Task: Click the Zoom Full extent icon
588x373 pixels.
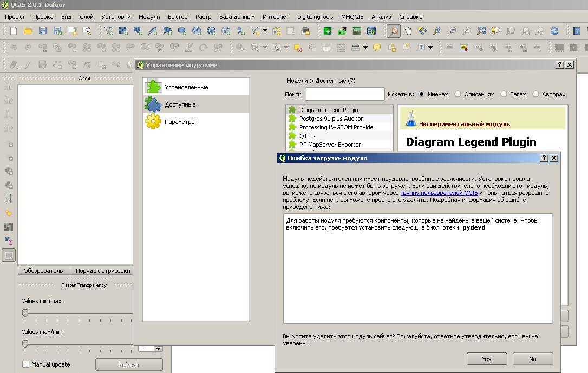Action: pyautogui.click(x=481, y=31)
